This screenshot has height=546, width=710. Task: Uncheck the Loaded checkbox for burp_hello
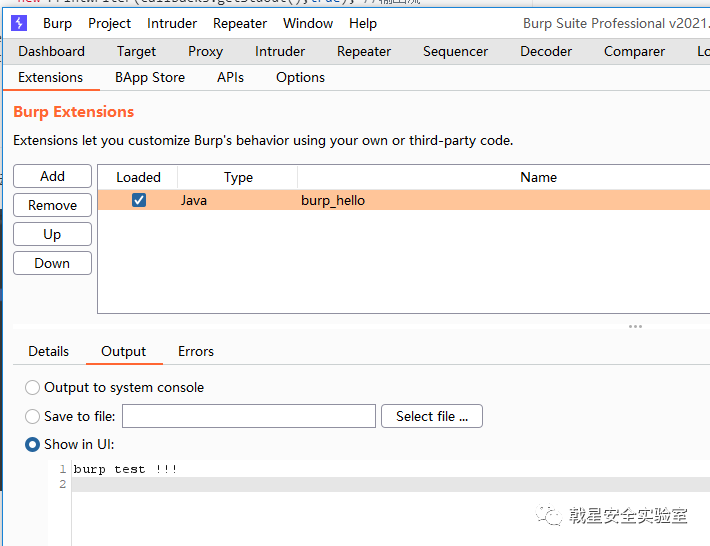(x=139, y=200)
